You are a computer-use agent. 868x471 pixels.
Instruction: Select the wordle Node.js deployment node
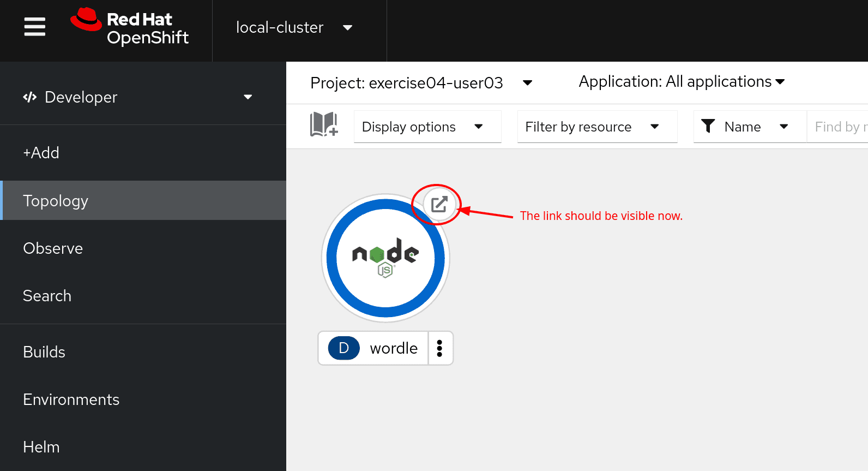(x=385, y=258)
